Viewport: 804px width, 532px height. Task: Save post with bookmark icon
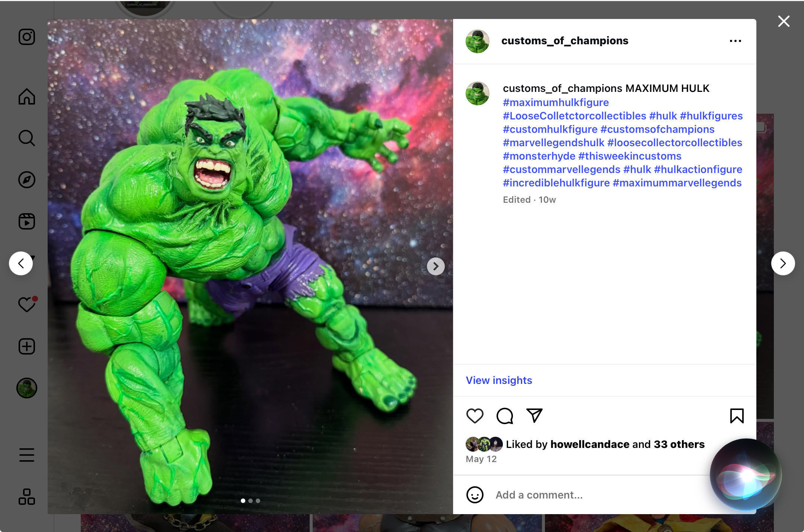(737, 416)
